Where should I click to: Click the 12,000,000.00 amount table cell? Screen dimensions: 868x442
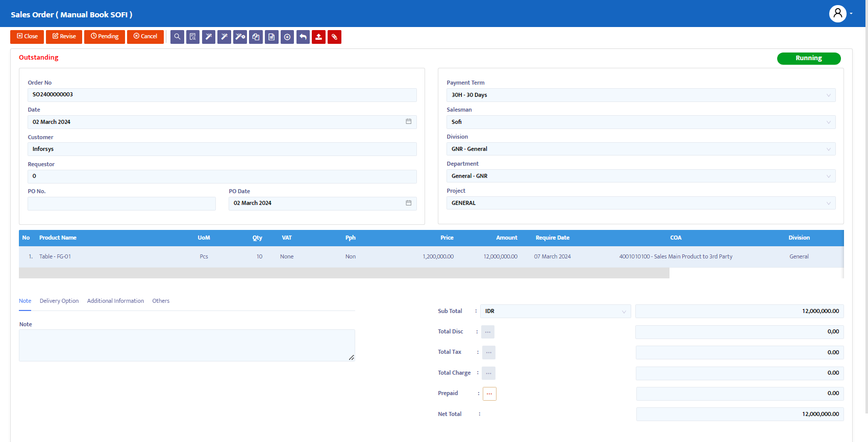[501, 256]
